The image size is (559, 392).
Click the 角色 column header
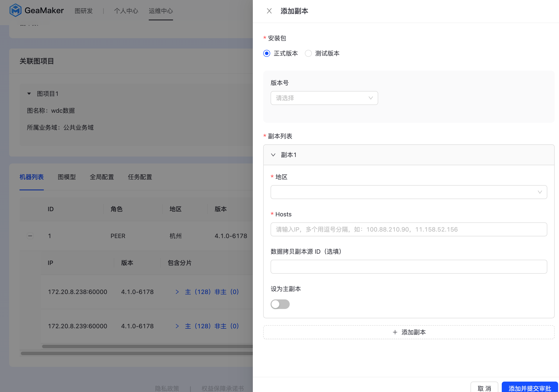coord(116,209)
